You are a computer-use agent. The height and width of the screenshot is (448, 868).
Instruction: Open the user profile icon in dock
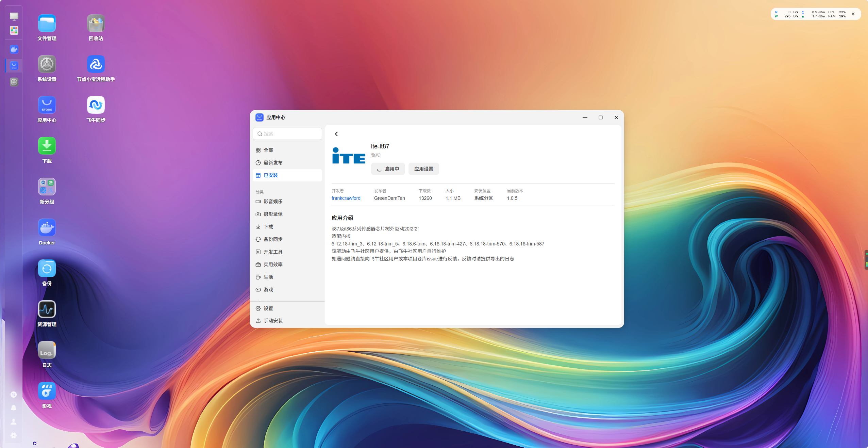coord(14,422)
